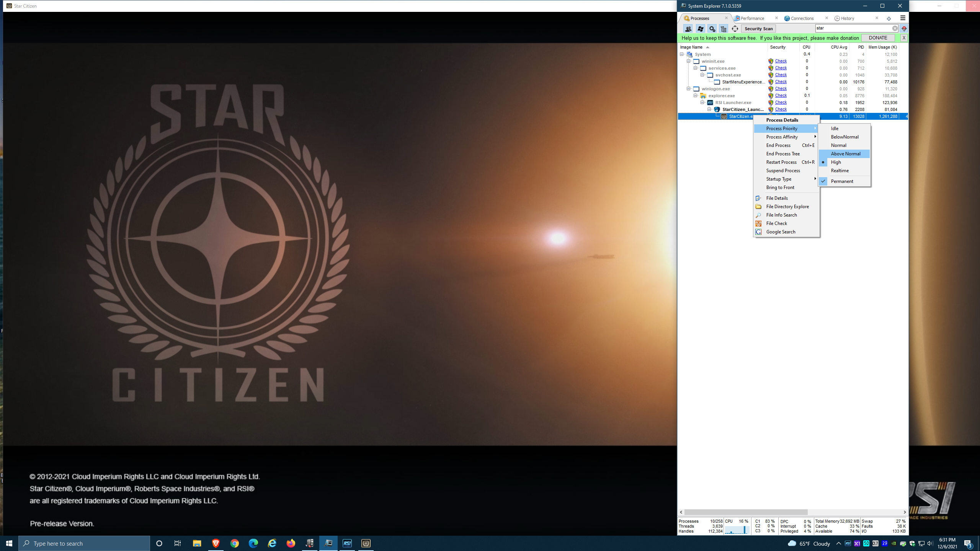Click the RSI Launcher.exe process icon
The image size is (980, 551).
coord(710,103)
